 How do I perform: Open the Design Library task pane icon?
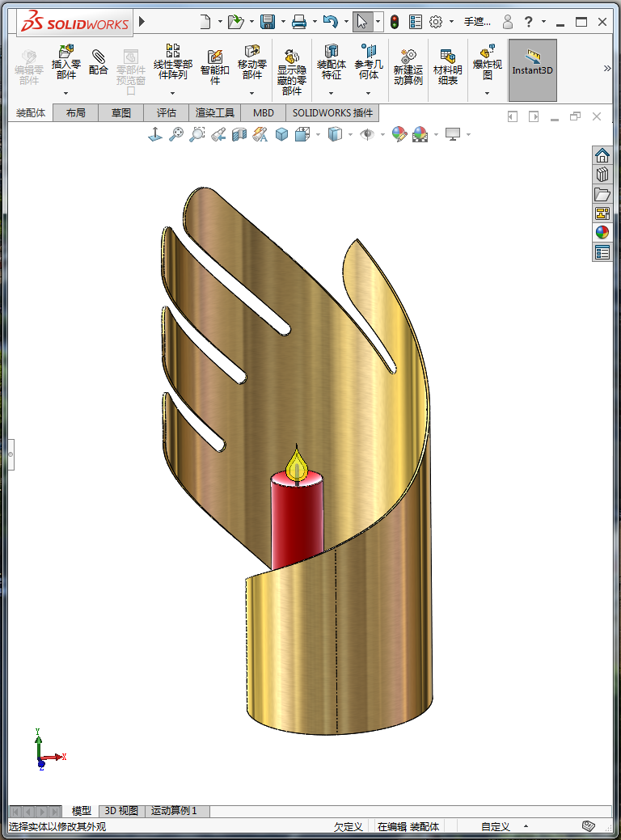(602, 175)
